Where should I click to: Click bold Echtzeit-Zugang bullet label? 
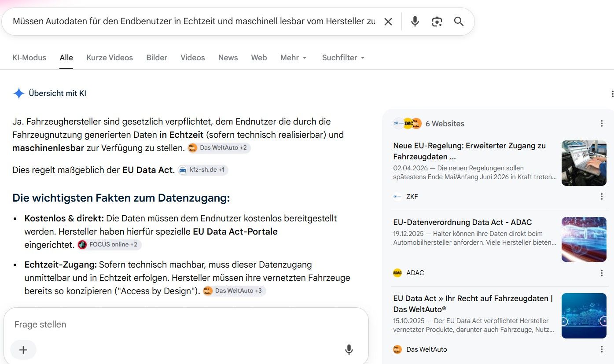(x=61, y=265)
